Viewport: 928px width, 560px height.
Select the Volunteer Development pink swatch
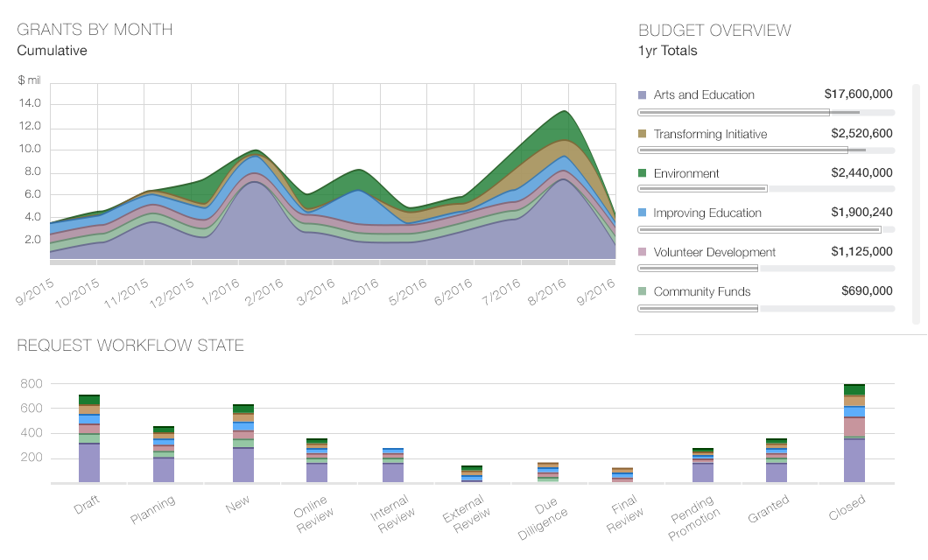point(643,253)
